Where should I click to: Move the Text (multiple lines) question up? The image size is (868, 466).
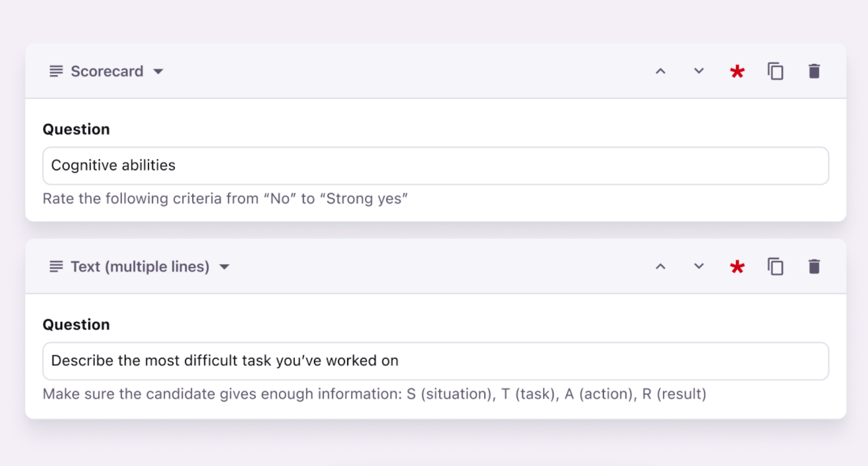click(x=660, y=266)
